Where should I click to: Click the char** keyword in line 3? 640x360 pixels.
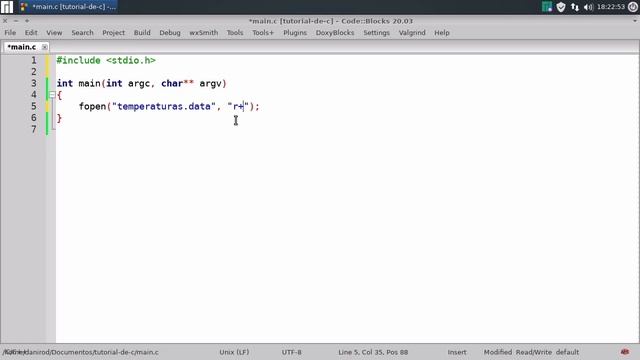(177, 83)
